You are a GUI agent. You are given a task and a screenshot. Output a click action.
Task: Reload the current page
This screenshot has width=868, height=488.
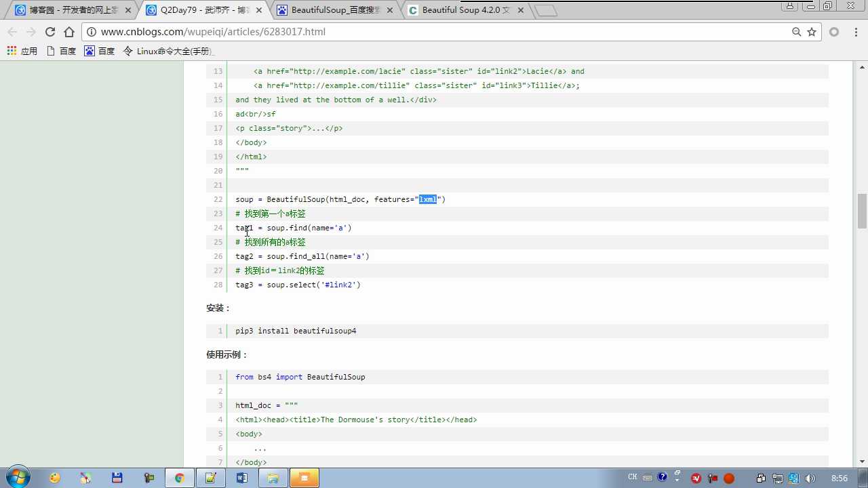click(x=50, y=32)
